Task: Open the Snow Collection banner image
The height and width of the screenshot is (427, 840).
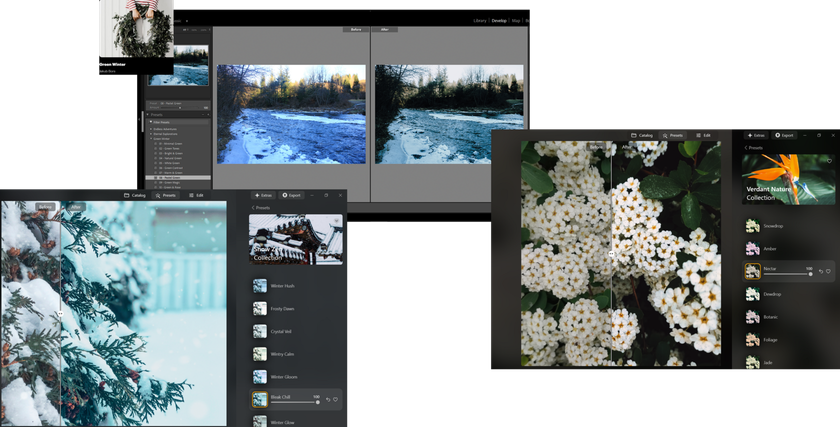Action: (296, 239)
